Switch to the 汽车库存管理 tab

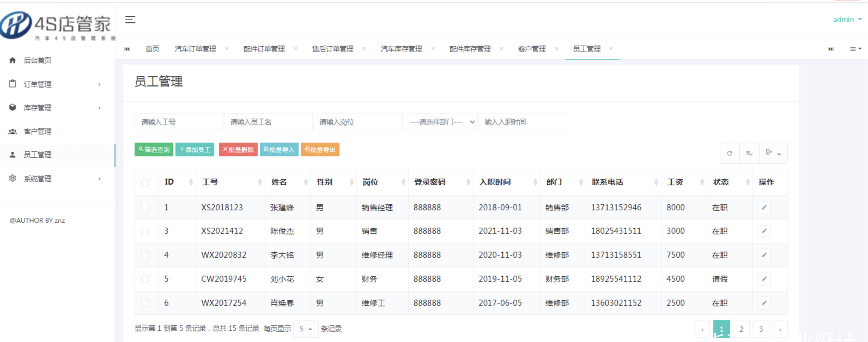click(x=401, y=49)
